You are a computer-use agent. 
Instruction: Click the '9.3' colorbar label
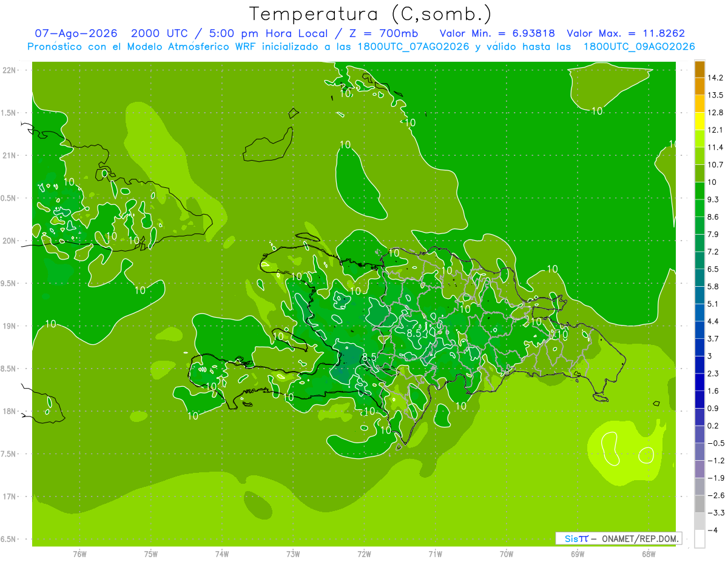click(x=713, y=199)
